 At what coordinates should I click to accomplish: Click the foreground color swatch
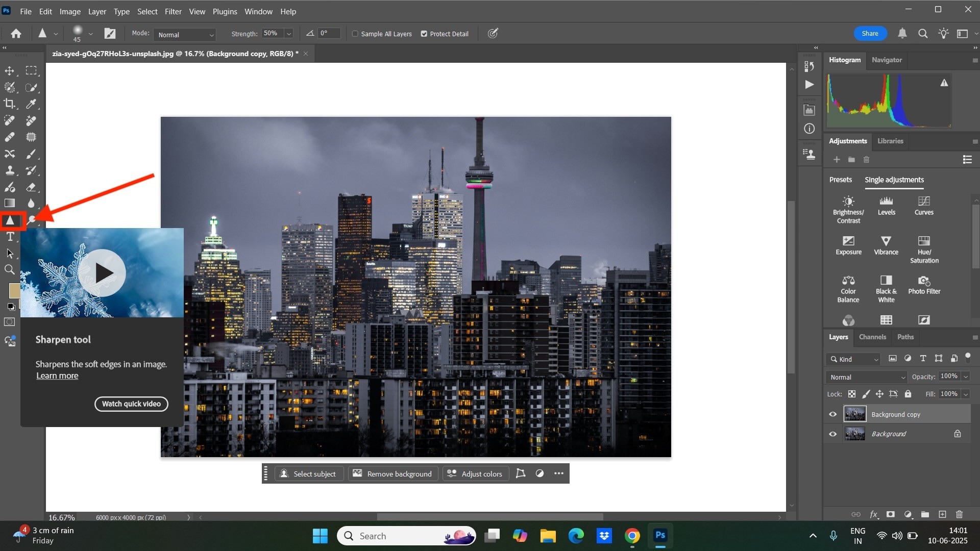click(x=14, y=291)
